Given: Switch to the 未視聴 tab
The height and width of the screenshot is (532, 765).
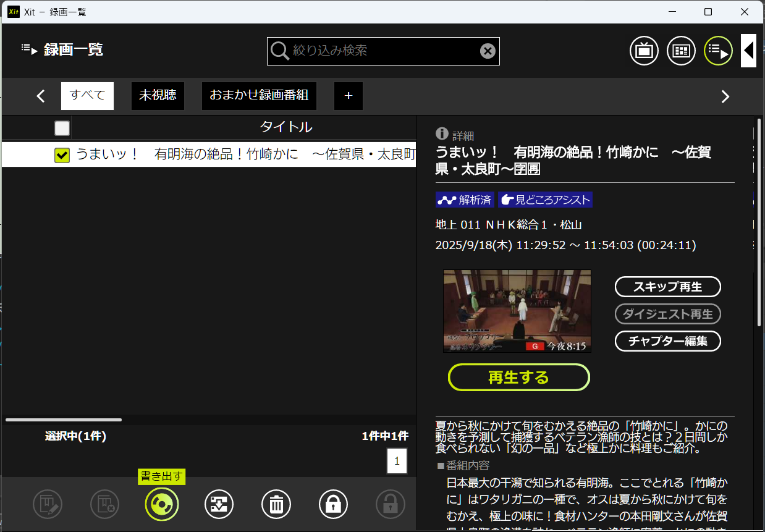Looking at the screenshot, I should pos(158,96).
